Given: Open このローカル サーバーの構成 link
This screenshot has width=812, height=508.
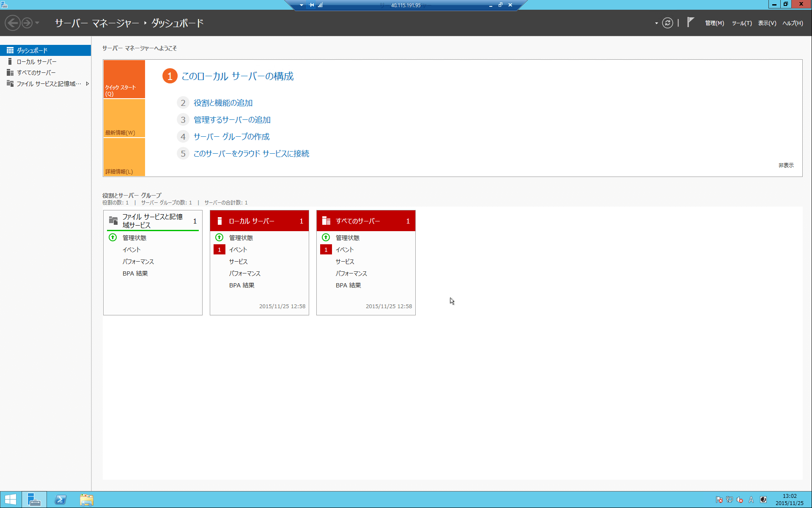Looking at the screenshot, I should tap(237, 76).
